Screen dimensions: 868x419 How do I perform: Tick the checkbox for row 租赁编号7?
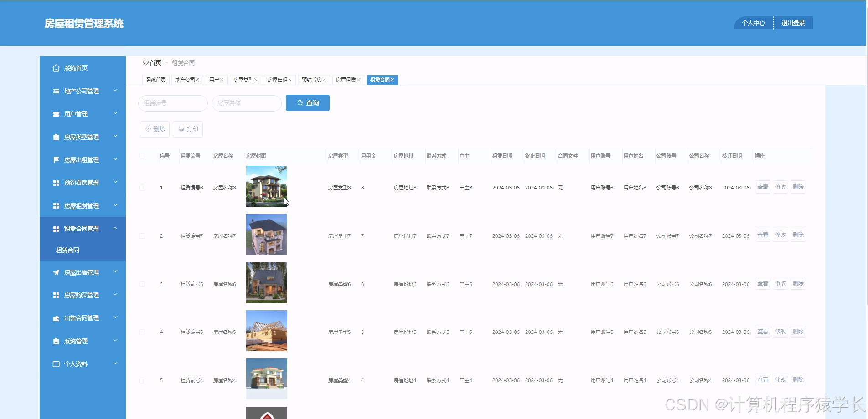[142, 236]
